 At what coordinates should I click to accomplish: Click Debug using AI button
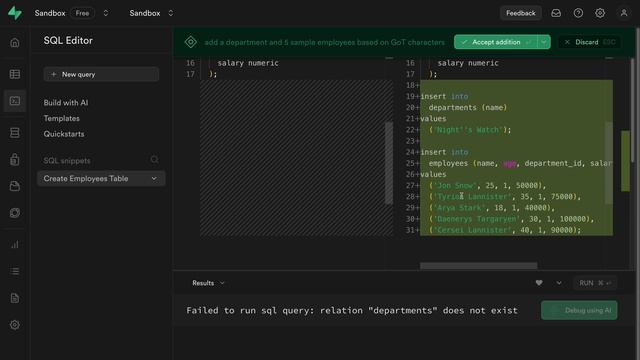[579, 310]
